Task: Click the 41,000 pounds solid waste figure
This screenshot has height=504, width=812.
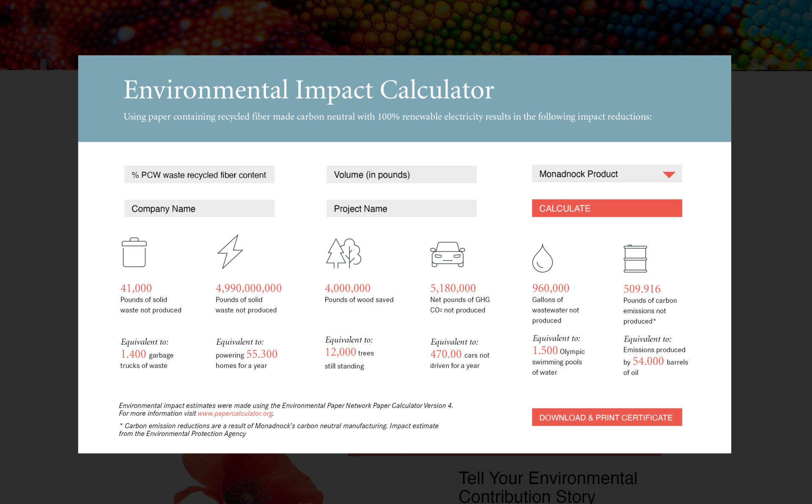Action: tap(136, 288)
